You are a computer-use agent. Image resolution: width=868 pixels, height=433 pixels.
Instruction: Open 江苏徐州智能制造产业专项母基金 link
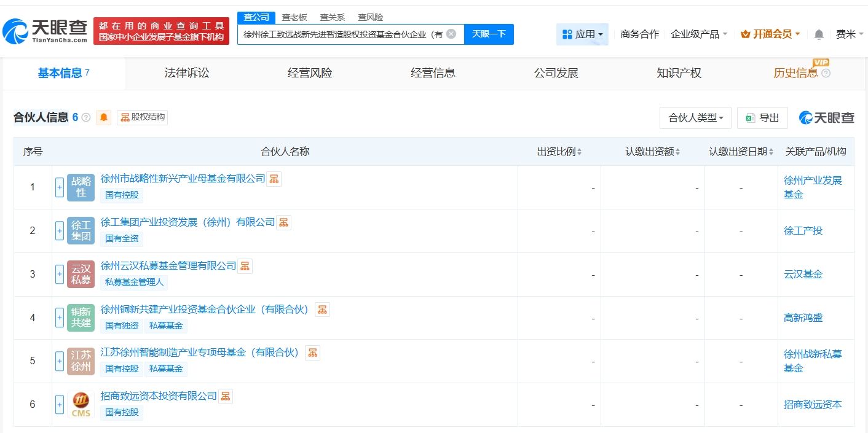[200, 353]
